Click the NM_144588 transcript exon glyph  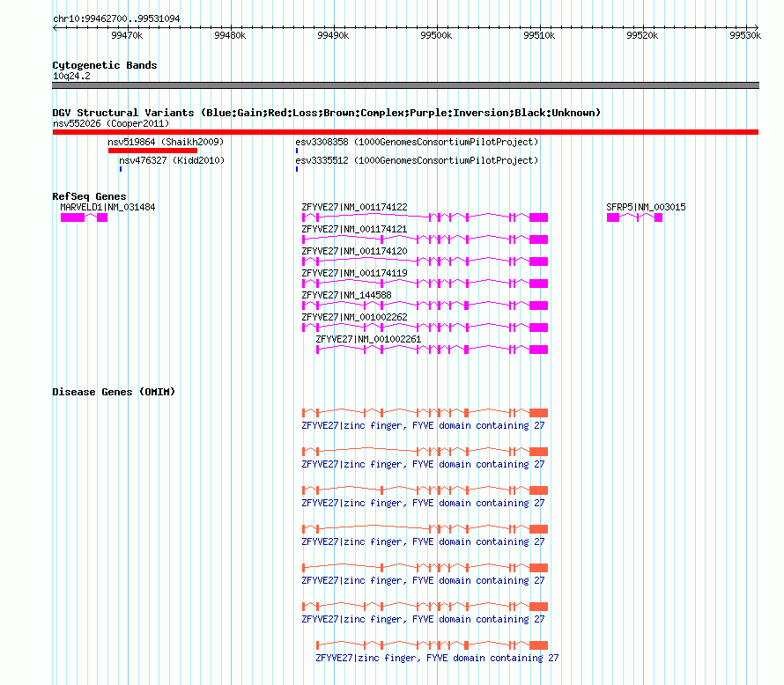click(425, 306)
